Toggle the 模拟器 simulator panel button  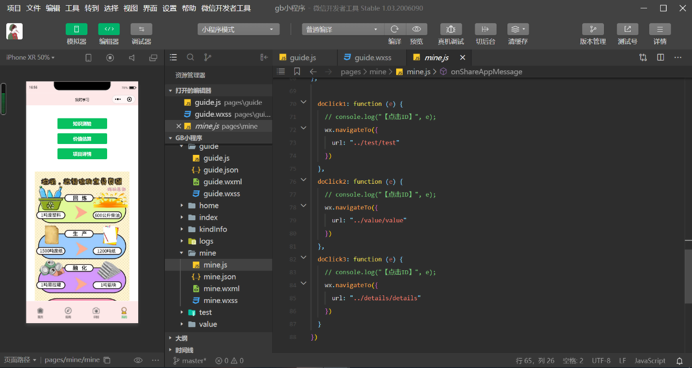point(76,29)
